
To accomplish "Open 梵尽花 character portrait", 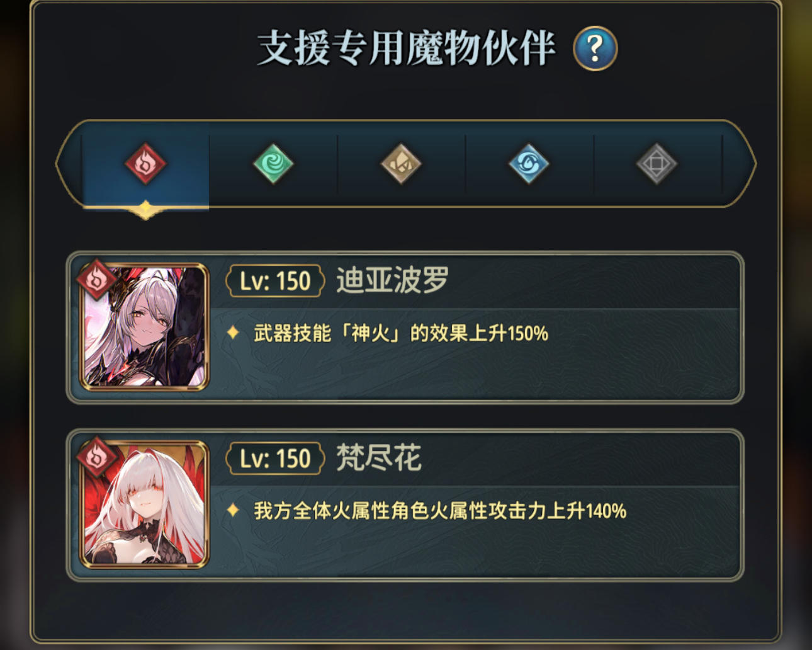I will [145, 505].
